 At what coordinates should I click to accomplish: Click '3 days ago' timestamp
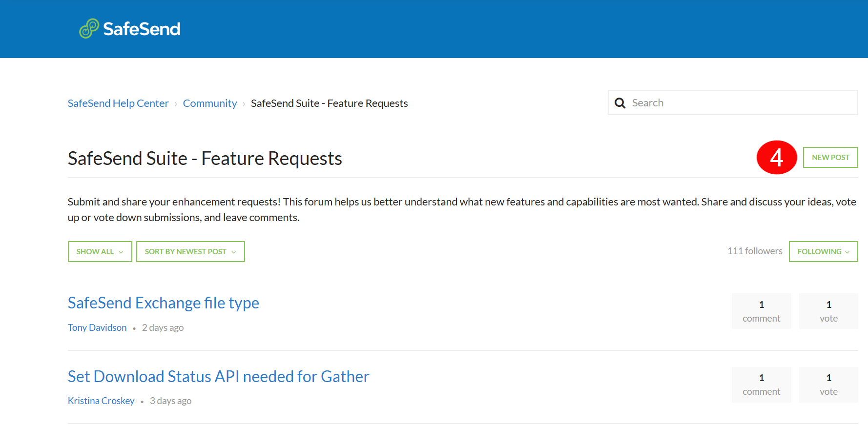click(x=171, y=401)
